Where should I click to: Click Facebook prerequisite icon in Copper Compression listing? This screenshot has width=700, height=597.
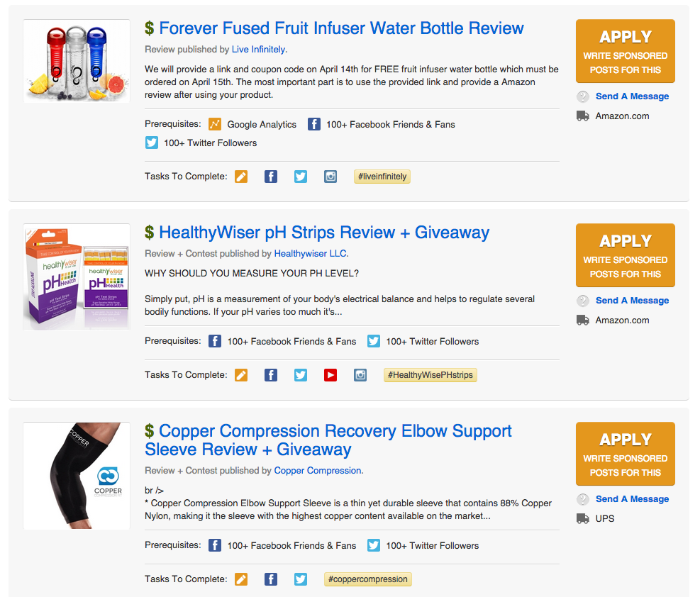[x=215, y=545]
